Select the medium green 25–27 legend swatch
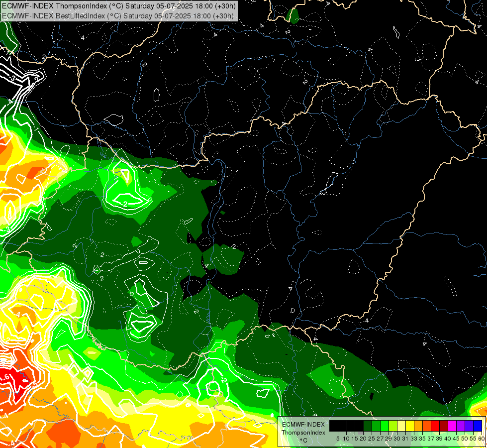487x448 pixels. click(x=376, y=426)
